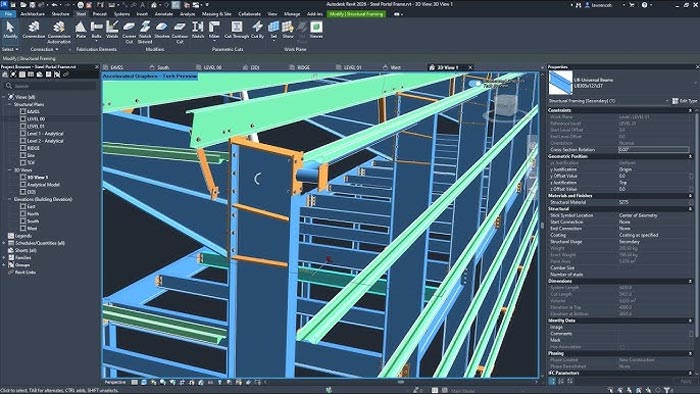The image size is (700, 394).
Task: Open the RIDGE structural plan
Action: coord(33,148)
